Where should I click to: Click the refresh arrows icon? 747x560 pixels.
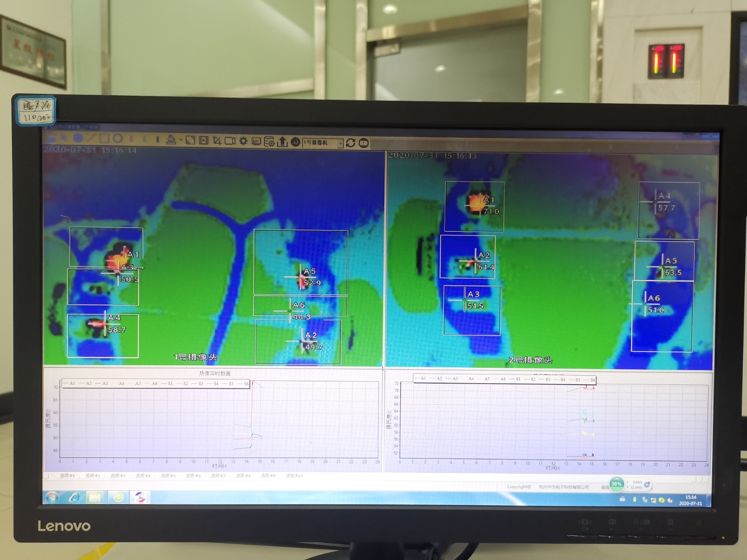tap(351, 143)
